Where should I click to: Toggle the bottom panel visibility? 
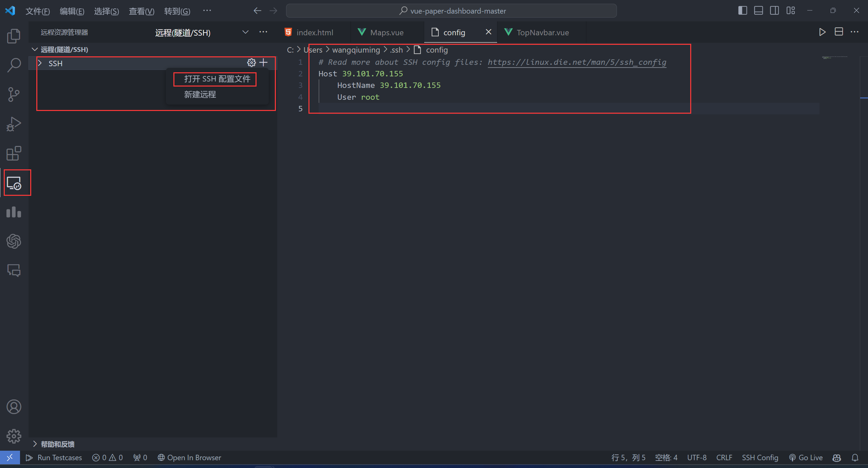(758, 11)
